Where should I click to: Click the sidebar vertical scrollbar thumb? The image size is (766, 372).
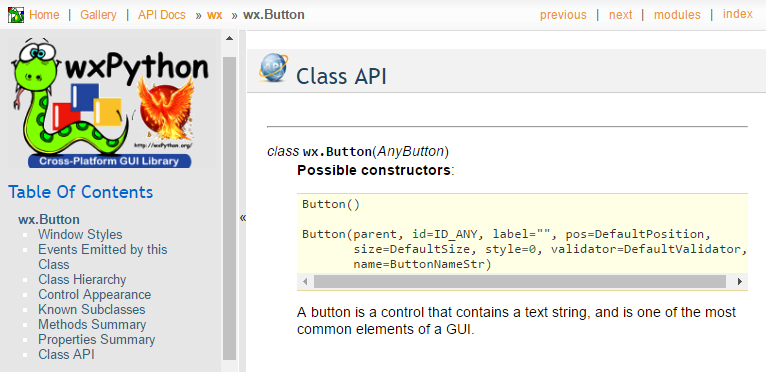click(x=229, y=208)
